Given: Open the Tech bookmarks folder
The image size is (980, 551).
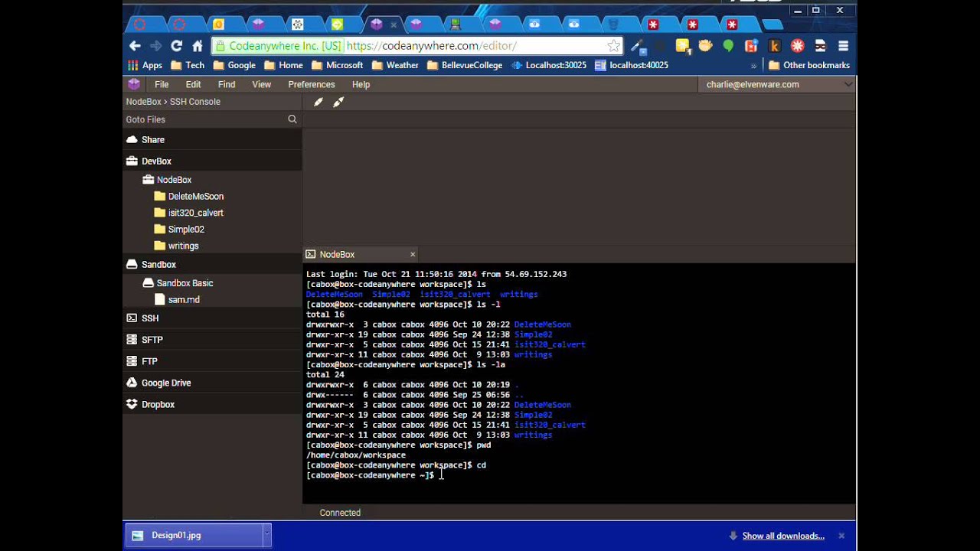Looking at the screenshot, I should coord(188,66).
